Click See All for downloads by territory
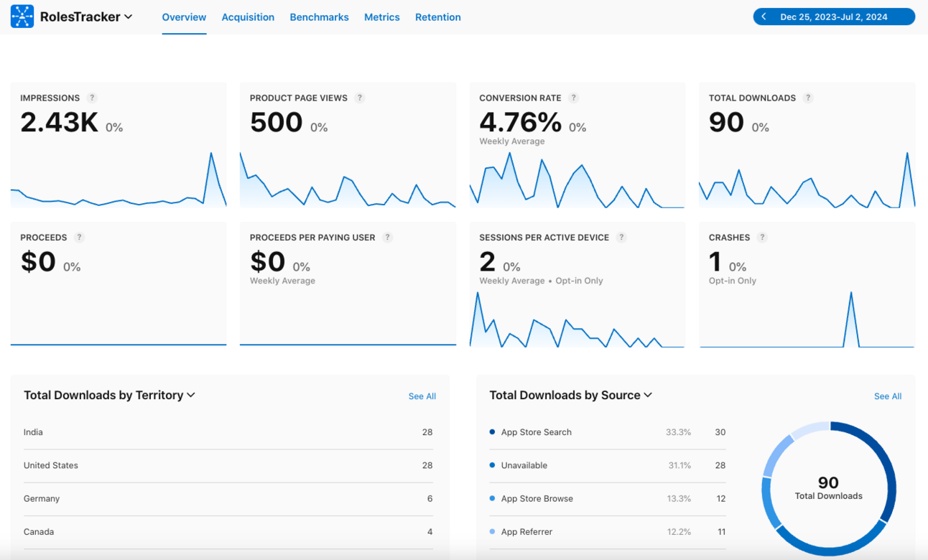 point(422,396)
